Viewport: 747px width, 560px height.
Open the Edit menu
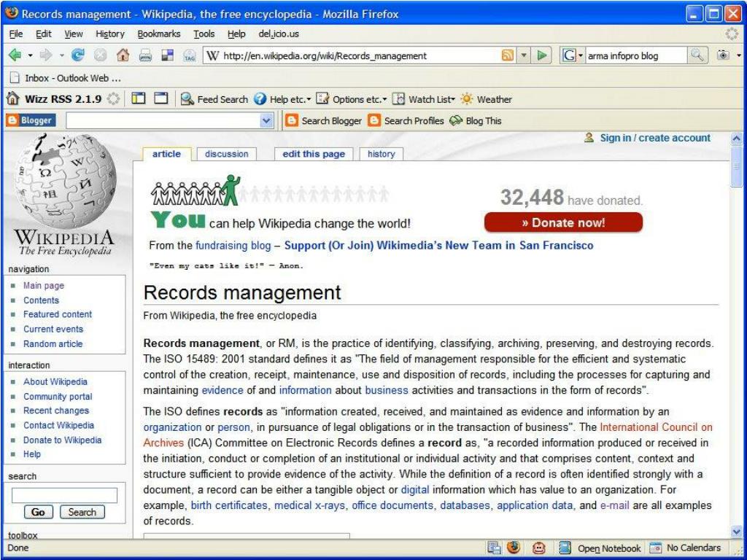point(43,34)
